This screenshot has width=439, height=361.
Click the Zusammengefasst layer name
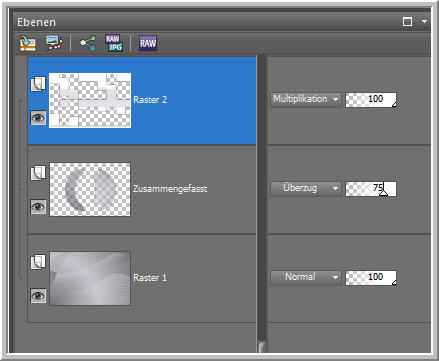pos(170,189)
